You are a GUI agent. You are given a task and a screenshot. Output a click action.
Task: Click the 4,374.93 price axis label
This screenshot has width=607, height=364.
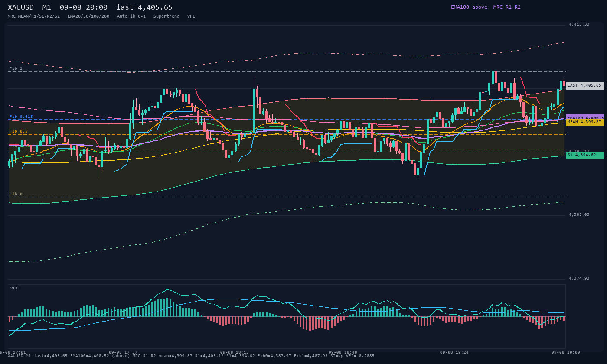click(x=579, y=278)
